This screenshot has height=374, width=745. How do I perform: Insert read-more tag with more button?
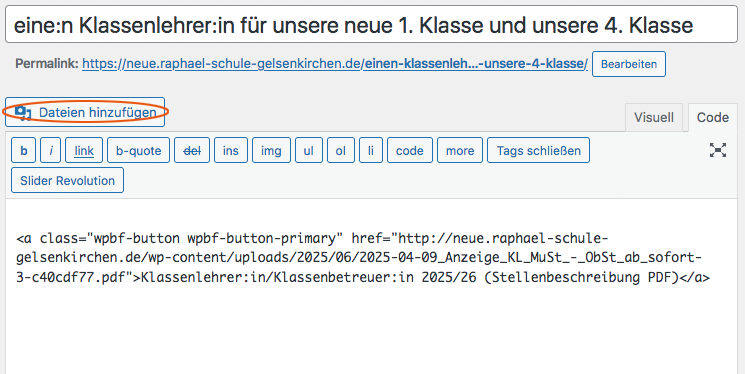click(x=459, y=150)
